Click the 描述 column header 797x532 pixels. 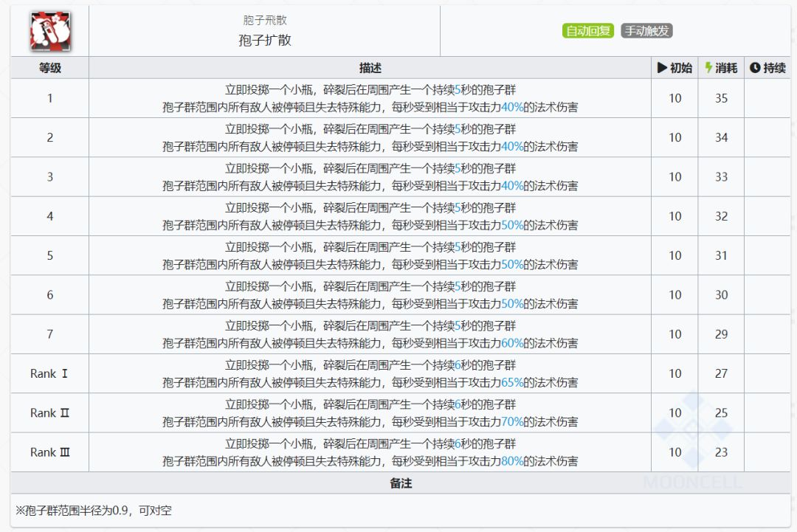(370, 68)
